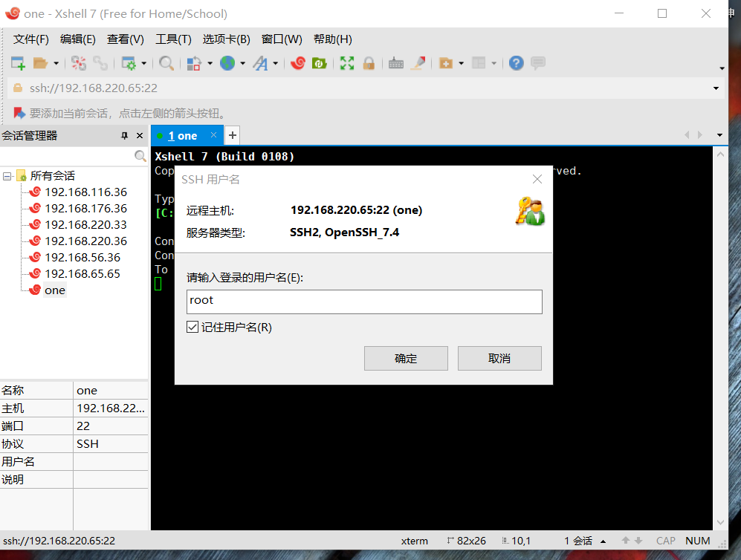The height and width of the screenshot is (560, 741).
Task: Click the blue Help question mark icon
Action: pos(516,63)
